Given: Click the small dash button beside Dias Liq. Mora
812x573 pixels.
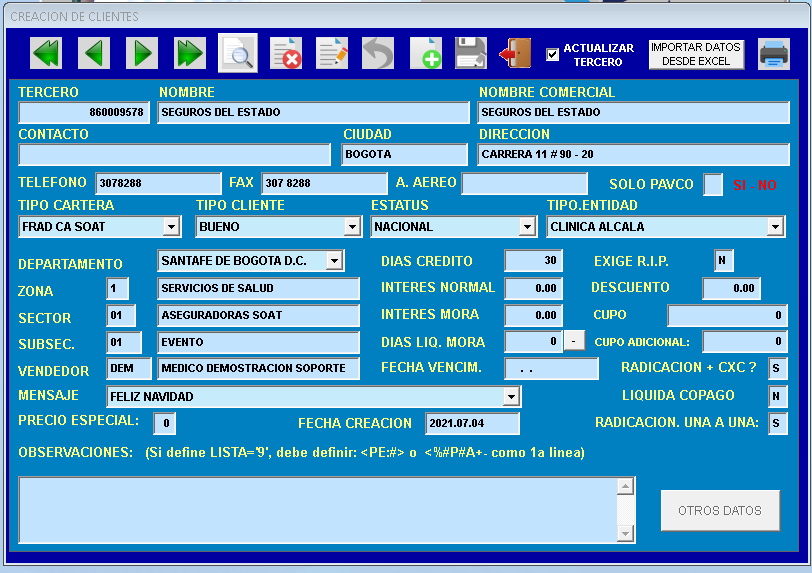Looking at the screenshot, I should 574,341.
